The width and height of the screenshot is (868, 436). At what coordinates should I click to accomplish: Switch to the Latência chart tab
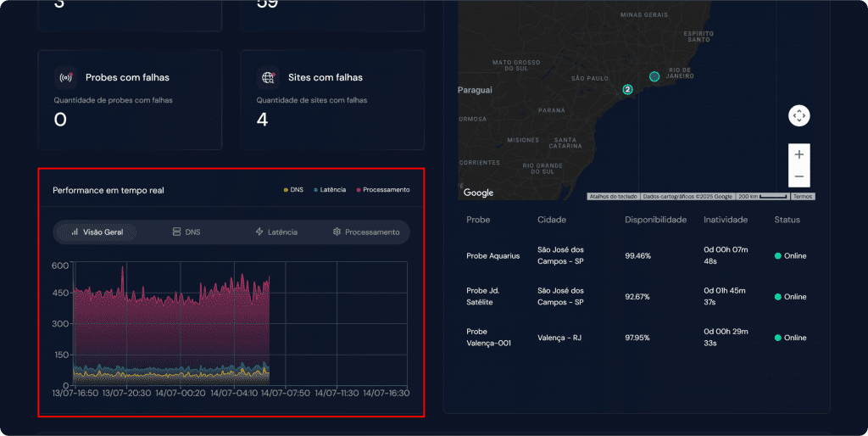tap(276, 232)
